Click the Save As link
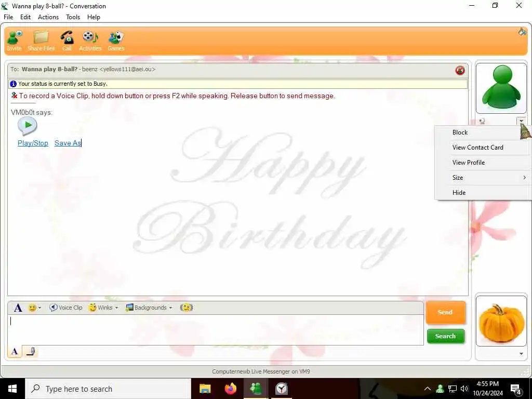Screen dimensions: 532x399 coord(68,143)
